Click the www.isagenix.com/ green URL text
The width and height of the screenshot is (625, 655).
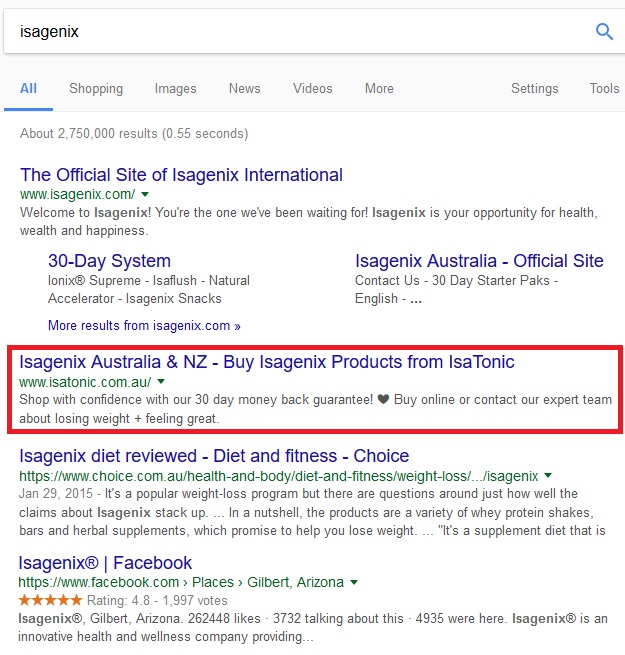coord(78,194)
